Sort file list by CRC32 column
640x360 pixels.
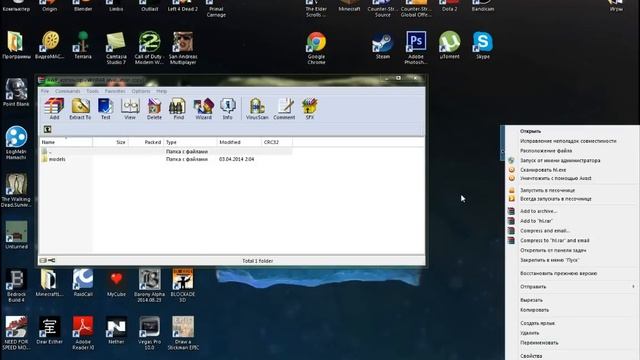[x=277, y=142]
